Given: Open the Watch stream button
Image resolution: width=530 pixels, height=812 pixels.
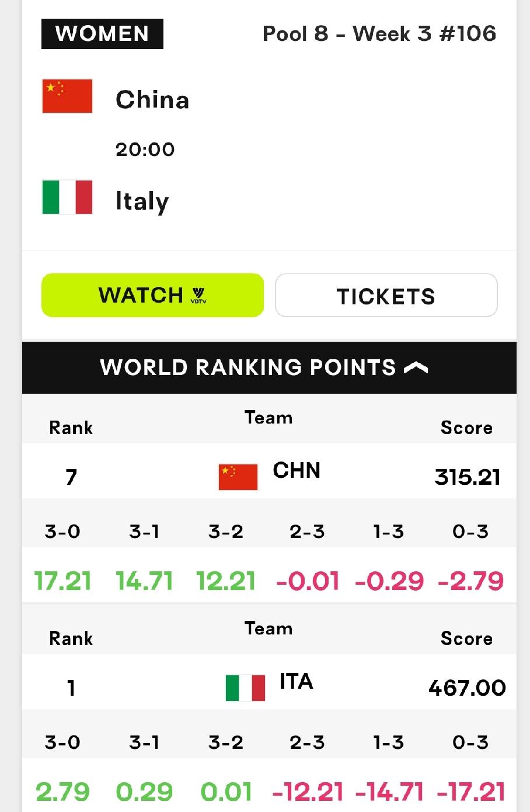Looking at the screenshot, I should pos(152,295).
